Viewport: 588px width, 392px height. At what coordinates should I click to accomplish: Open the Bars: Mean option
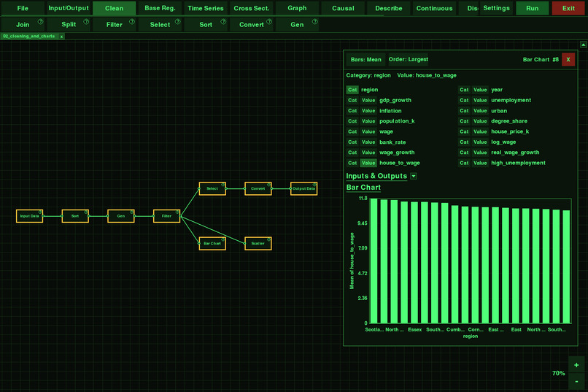point(366,60)
